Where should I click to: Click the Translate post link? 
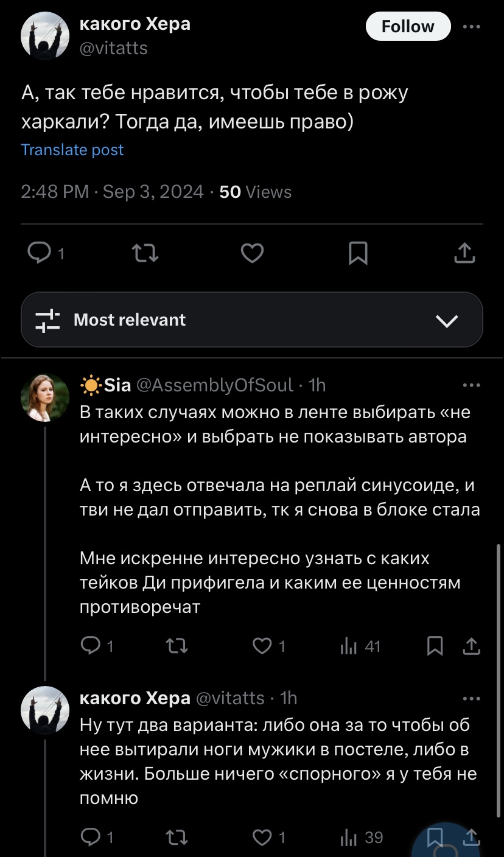click(x=72, y=150)
